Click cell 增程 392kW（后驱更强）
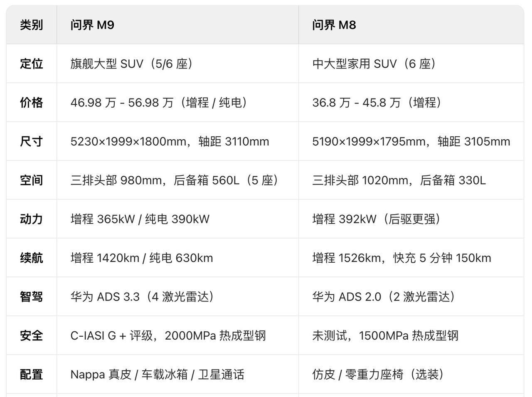532x397 pixels. [411, 219]
